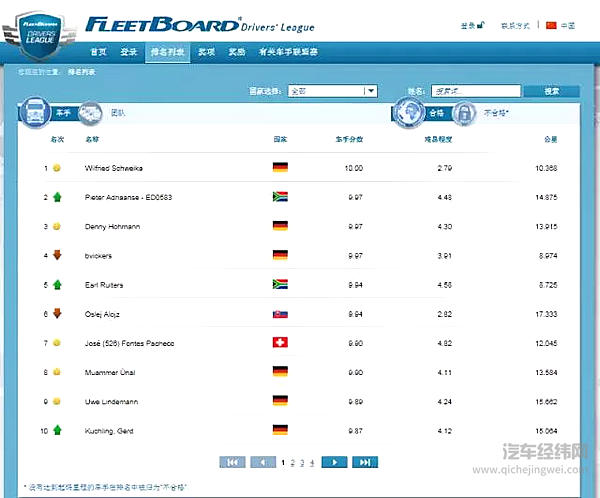Image resolution: width=600 pixels, height=498 pixels.
Task: Open the highlighted ranking list menu item
Action: tap(168, 52)
